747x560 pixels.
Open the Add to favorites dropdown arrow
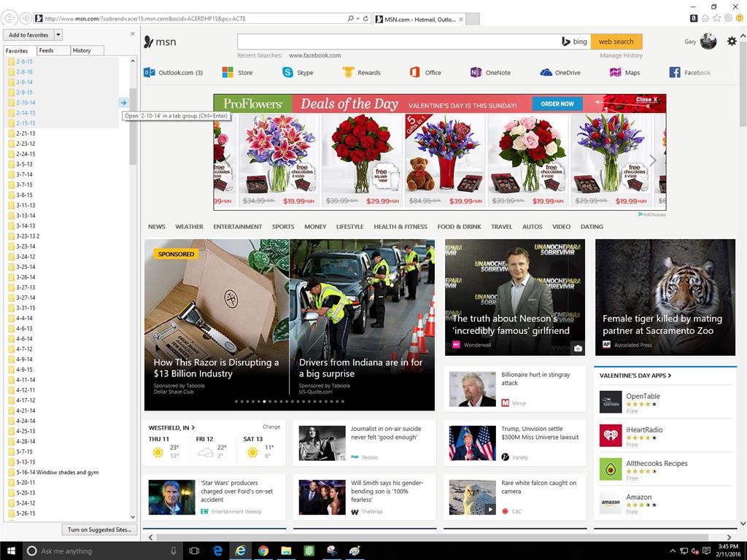58,35
